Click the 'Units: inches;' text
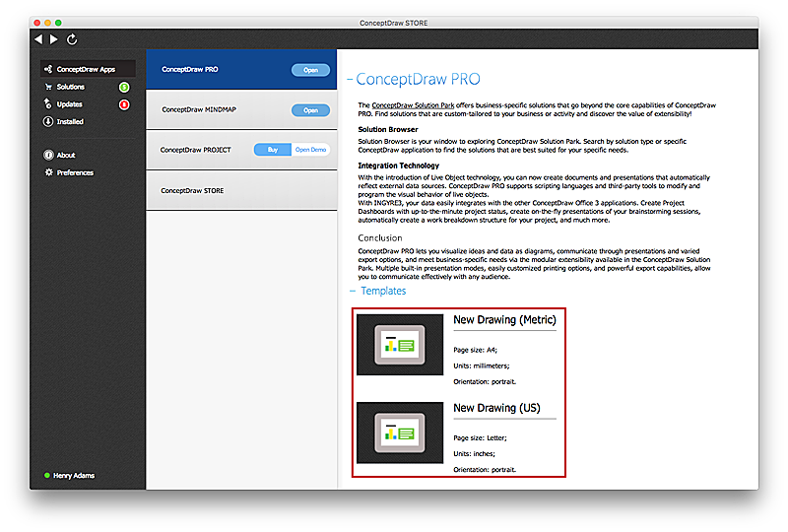 click(474, 453)
